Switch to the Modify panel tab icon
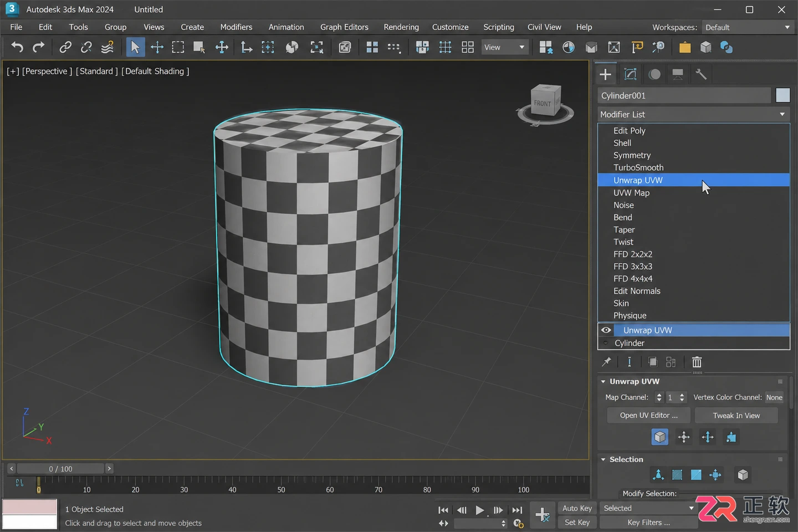This screenshot has height=532, width=798. point(630,74)
